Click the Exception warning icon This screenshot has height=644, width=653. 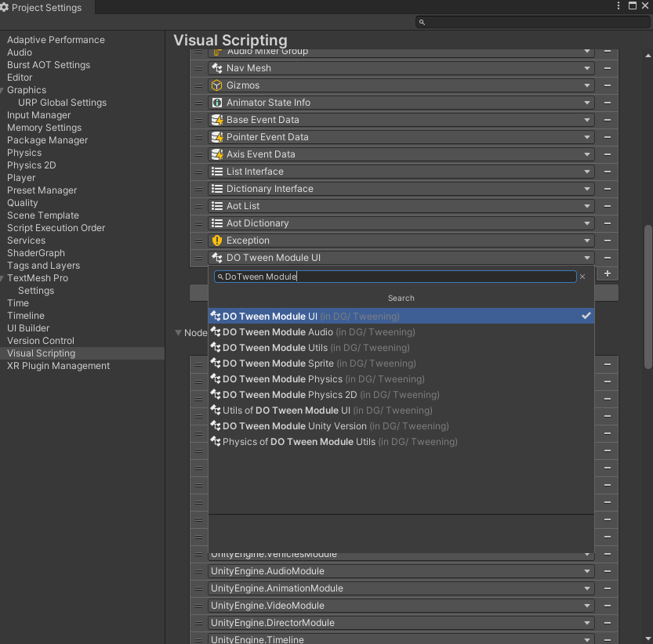point(217,241)
